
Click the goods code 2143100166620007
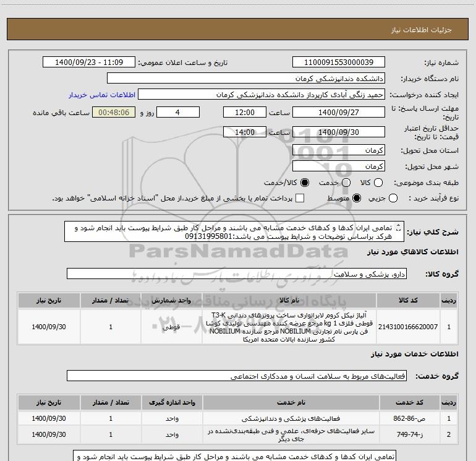point(408,327)
